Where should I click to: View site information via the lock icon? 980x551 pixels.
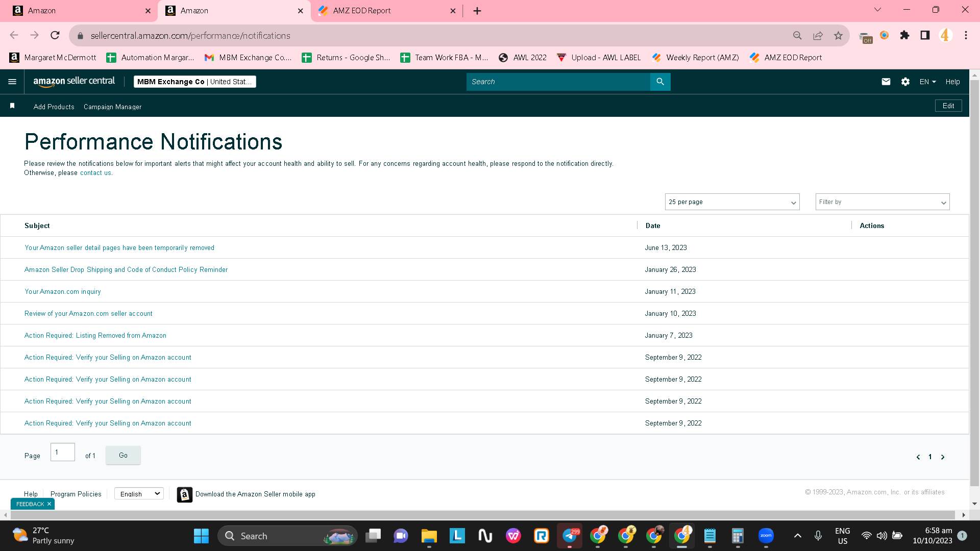(80, 36)
